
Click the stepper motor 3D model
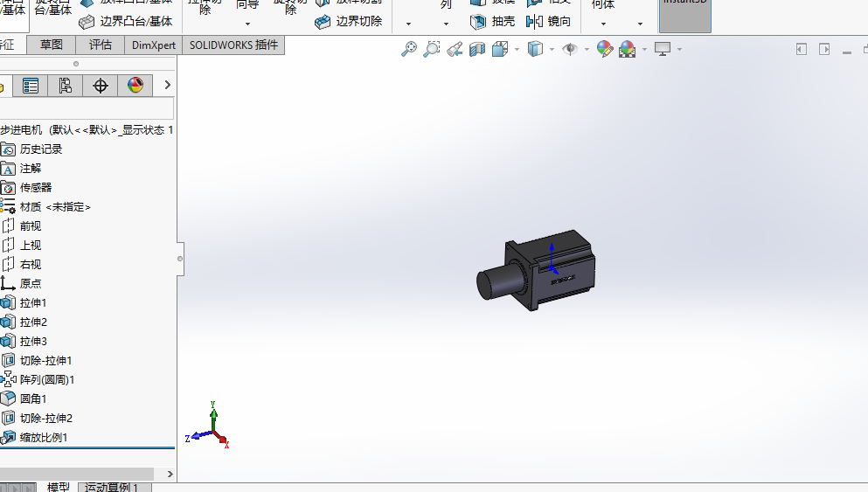point(536,270)
